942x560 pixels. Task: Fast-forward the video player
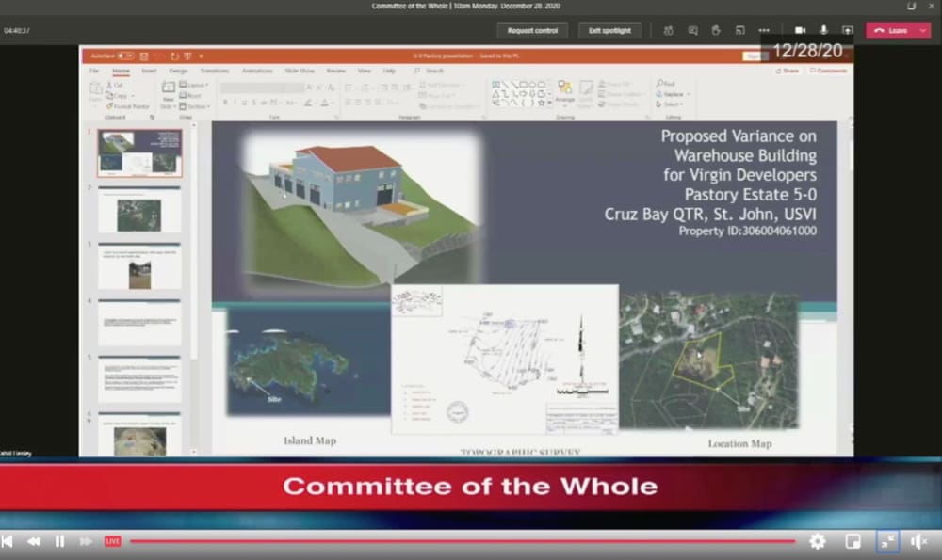pos(86,541)
